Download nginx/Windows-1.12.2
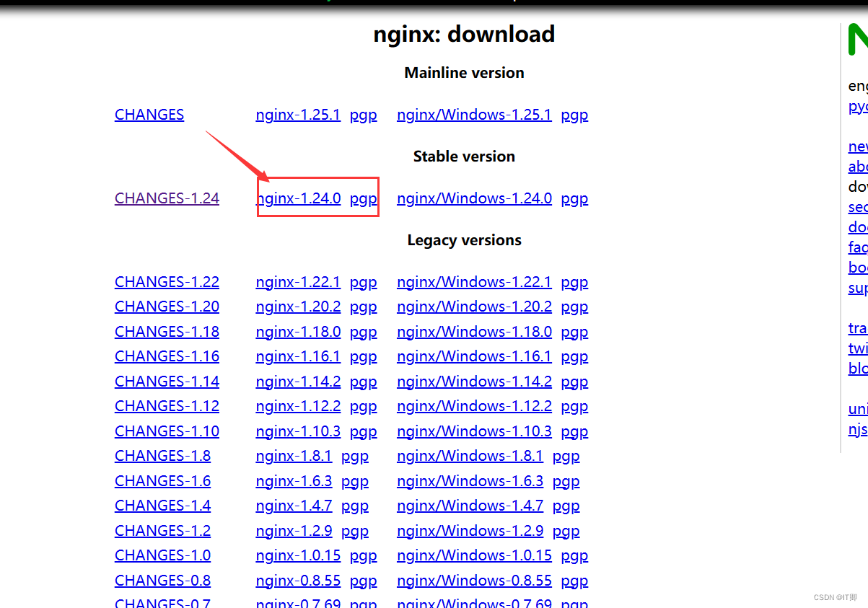The height and width of the screenshot is (608, 868). tap(474, 406)
